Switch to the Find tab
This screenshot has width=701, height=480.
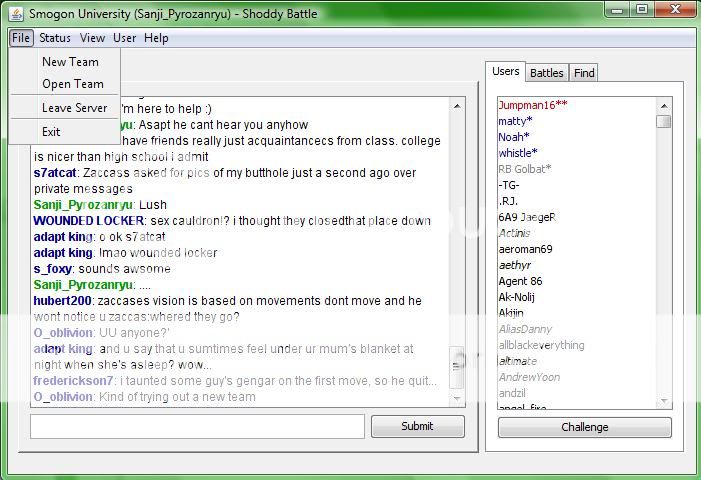(584, 73)
